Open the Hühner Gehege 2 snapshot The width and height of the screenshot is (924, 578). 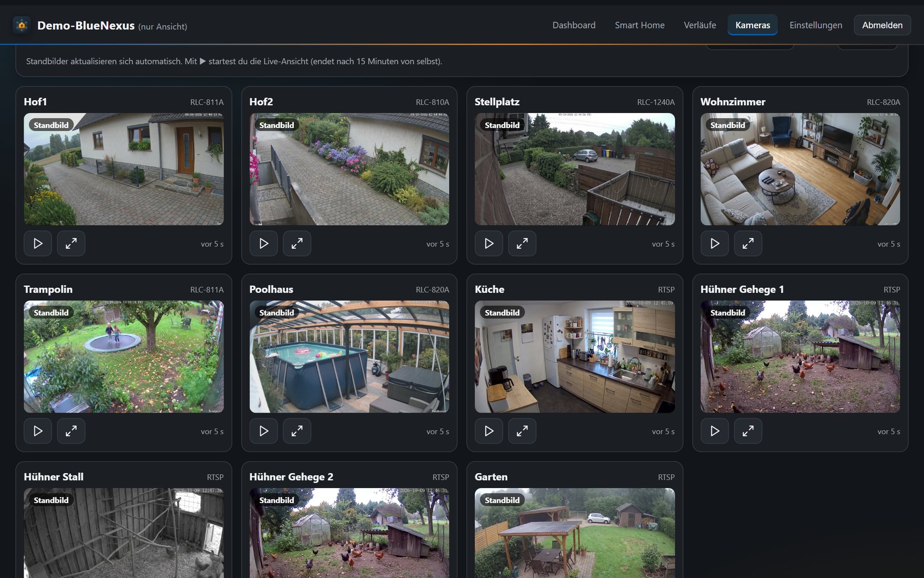point(349,533)
